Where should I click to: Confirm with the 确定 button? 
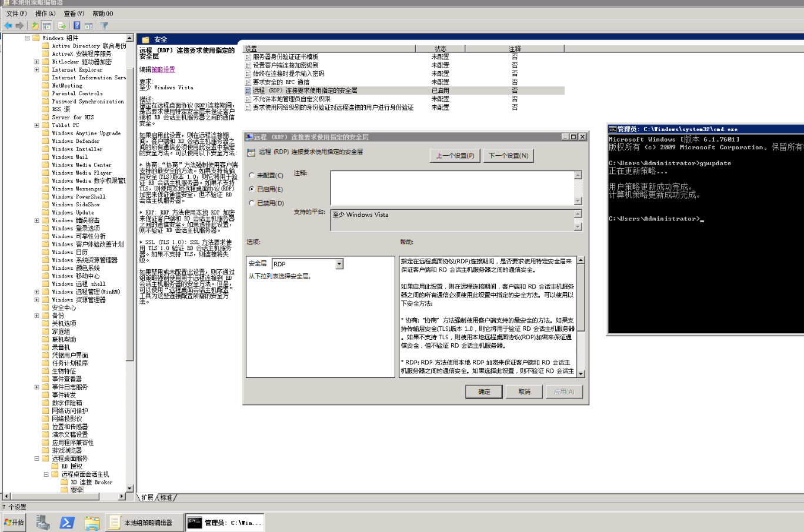[x=484, y=392]
